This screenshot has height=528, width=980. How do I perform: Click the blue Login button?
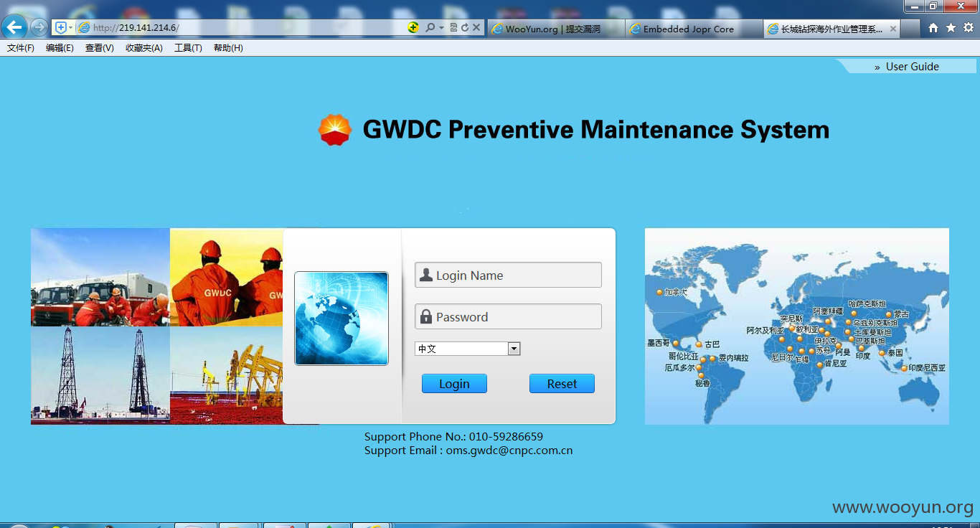pos(454,384)
